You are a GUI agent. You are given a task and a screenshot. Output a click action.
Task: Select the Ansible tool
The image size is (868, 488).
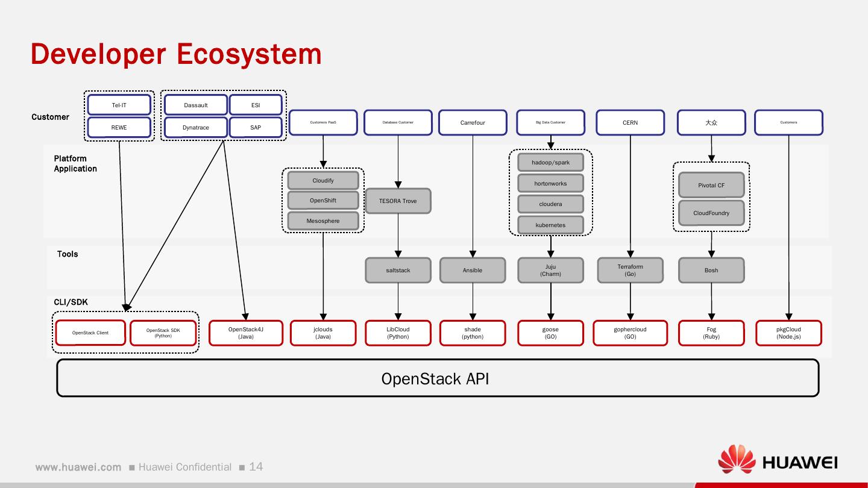click(x=473, y=270)
